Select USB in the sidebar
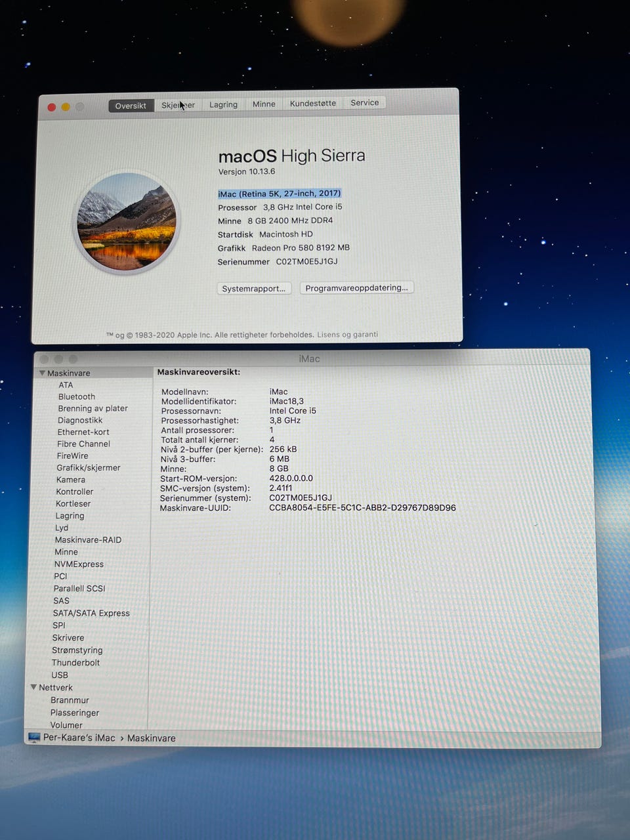This screenshot has height=840, width=630. pos(60,675)
